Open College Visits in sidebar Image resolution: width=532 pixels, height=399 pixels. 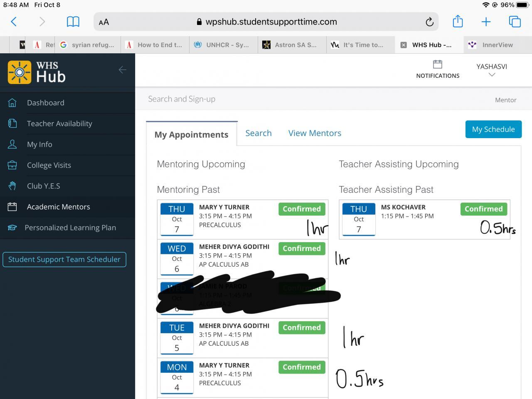click(49, 165)
